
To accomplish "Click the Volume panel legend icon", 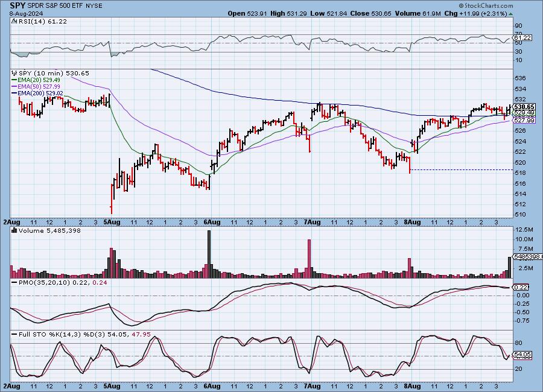I will click(14, 230).
